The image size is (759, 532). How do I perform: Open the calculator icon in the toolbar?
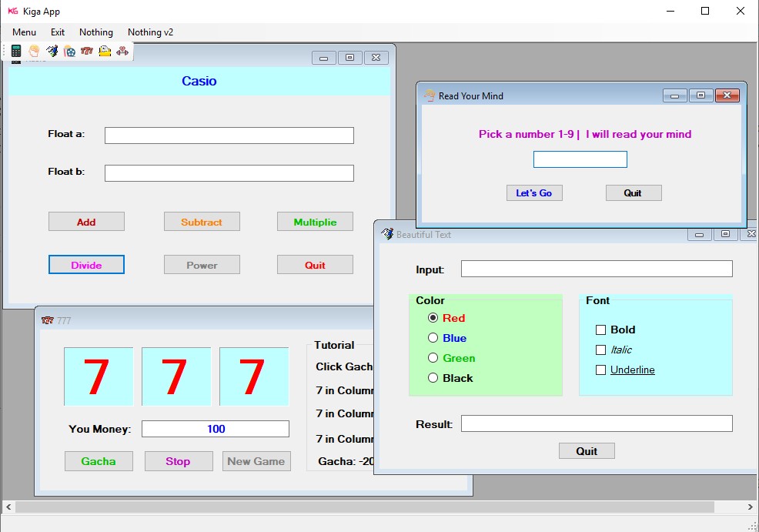(x=16, y=51)
